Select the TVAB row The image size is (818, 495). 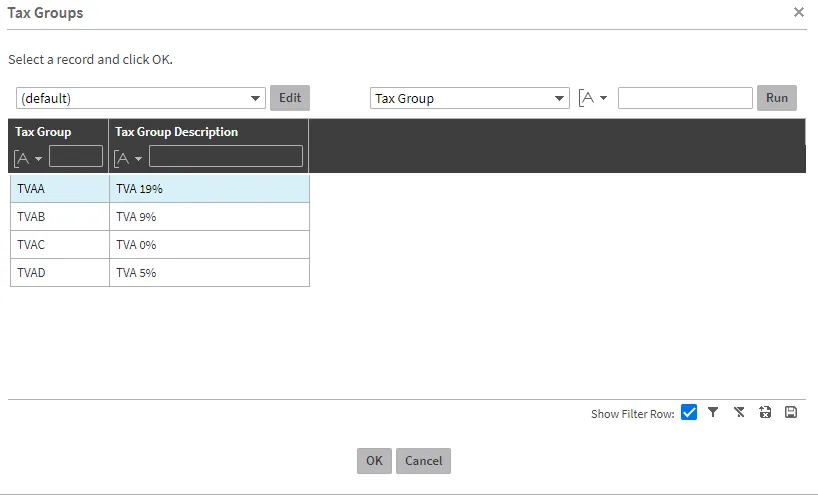(160, 216)
